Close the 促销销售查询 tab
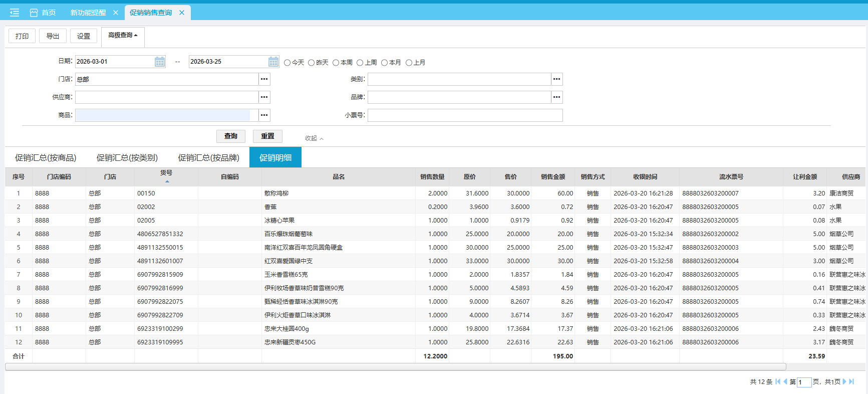Image resolution: width=868 pixels, height=394 pixels. 182,13
